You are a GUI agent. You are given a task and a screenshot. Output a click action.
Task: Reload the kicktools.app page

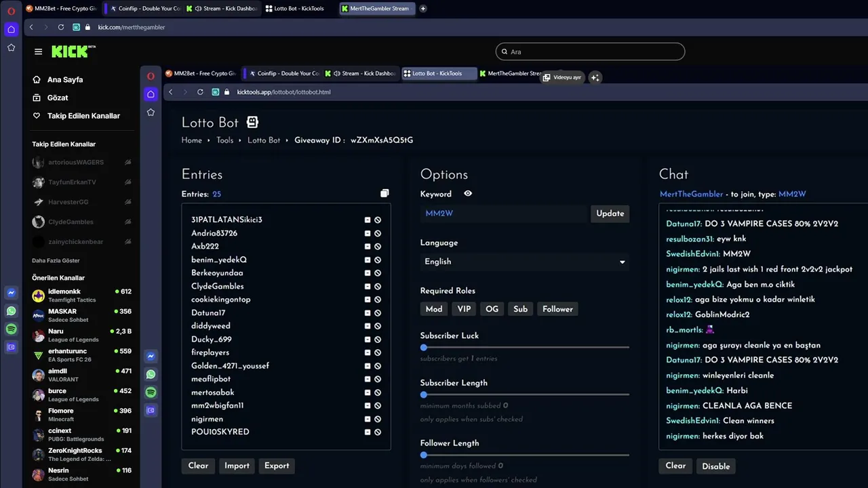click(200, 92)
